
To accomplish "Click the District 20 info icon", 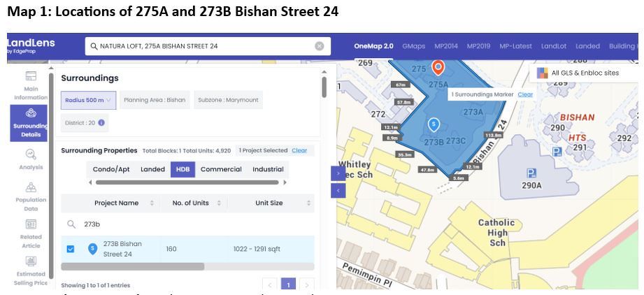I will pyautogui.click(x=101, y=123).
